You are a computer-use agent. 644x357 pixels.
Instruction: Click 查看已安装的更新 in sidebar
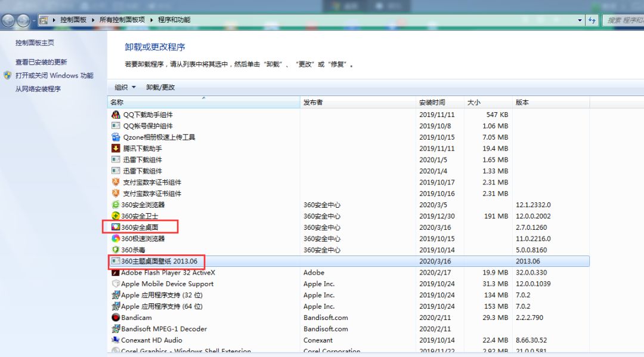38,61
